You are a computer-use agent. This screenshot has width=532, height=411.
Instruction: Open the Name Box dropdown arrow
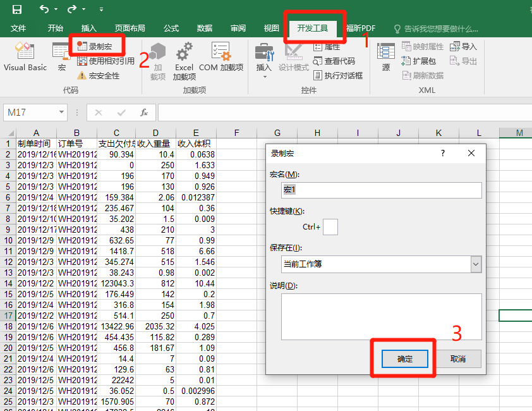pos(61,112)
